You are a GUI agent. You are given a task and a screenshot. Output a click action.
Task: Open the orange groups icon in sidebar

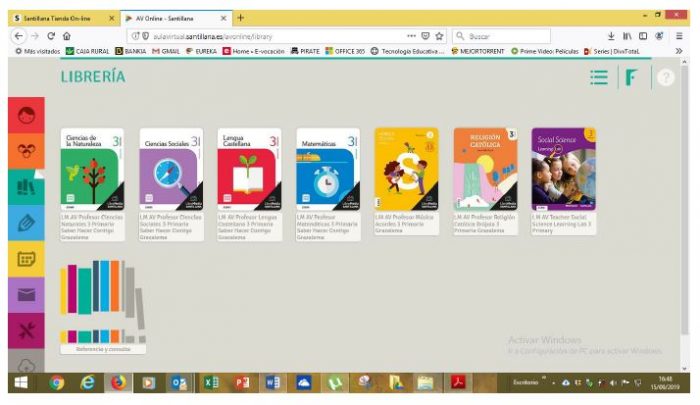tap(26, 151)
